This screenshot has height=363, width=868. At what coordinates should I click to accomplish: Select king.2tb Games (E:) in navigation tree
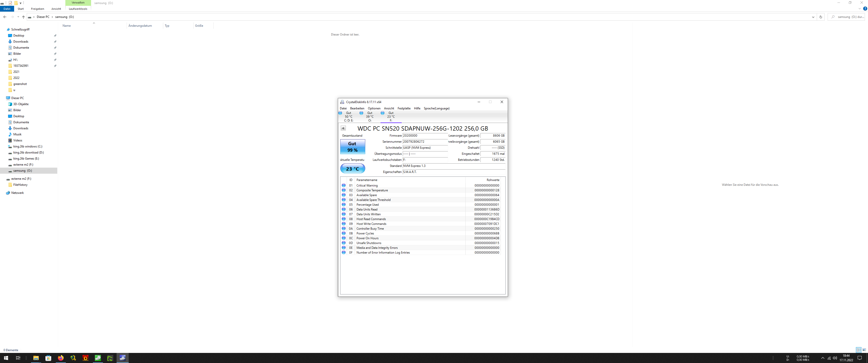[26, 159]
